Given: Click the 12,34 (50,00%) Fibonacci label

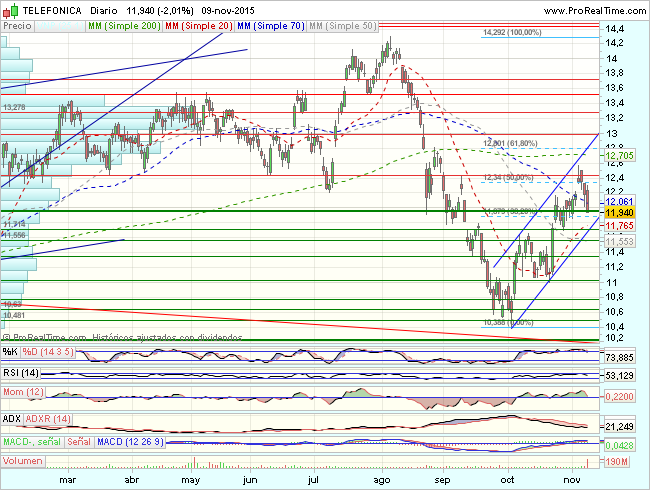Looking at the screenshot, I should pos(509,178).
